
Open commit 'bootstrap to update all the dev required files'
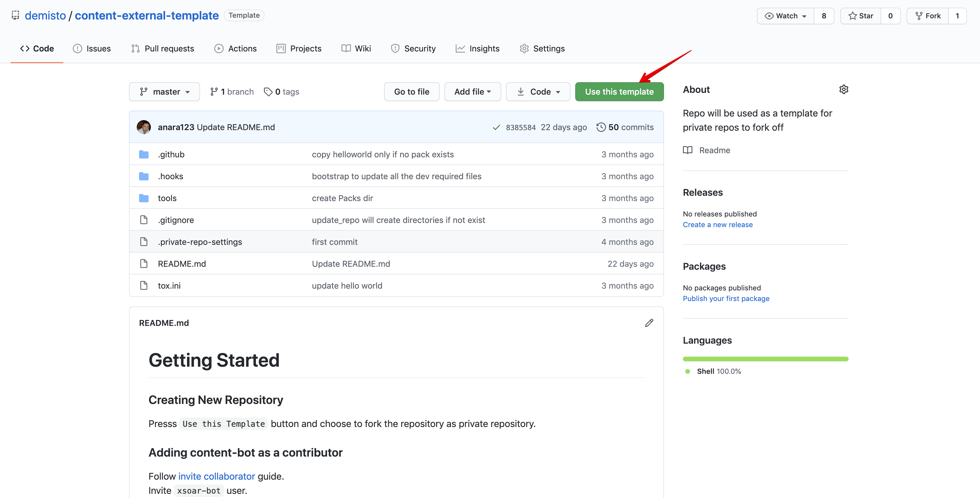[397, 176]
